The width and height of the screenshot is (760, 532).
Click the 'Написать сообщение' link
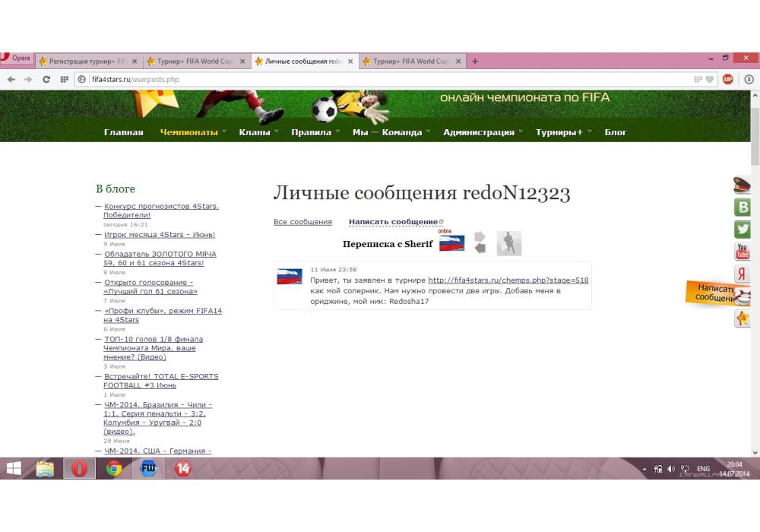pyautogui.click(x=393, y=222)
